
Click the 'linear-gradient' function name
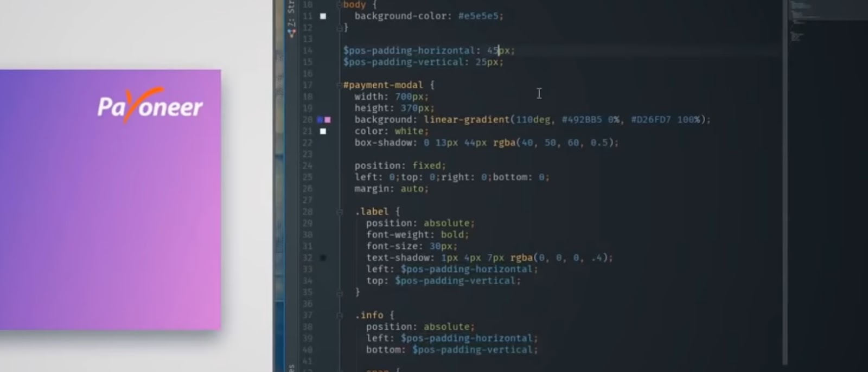(x=467, y=120)
